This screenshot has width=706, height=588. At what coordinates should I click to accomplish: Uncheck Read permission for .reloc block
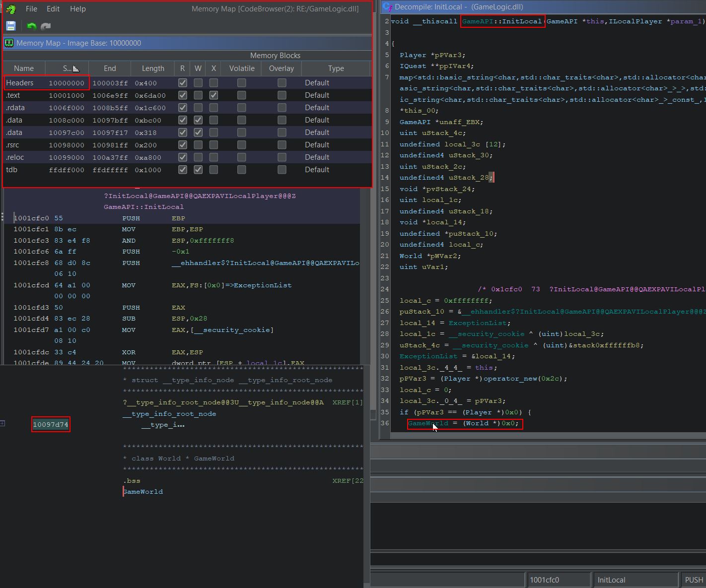(x=183, y=157)
